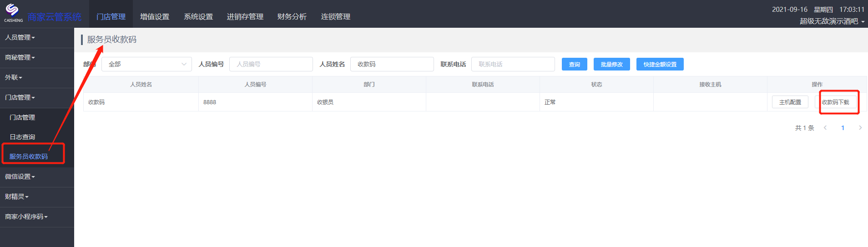
Task: Focus the 联系电话 input field
Action: click(513, 64)
